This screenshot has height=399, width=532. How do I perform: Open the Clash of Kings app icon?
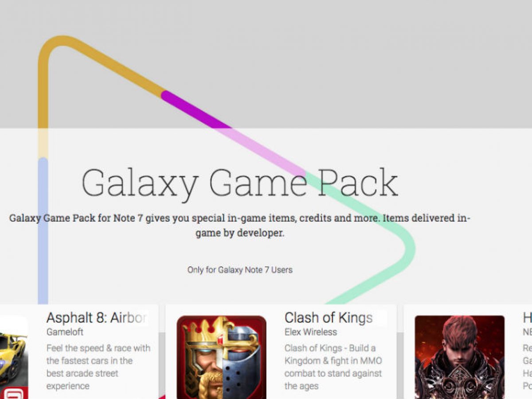coord(222,357)
